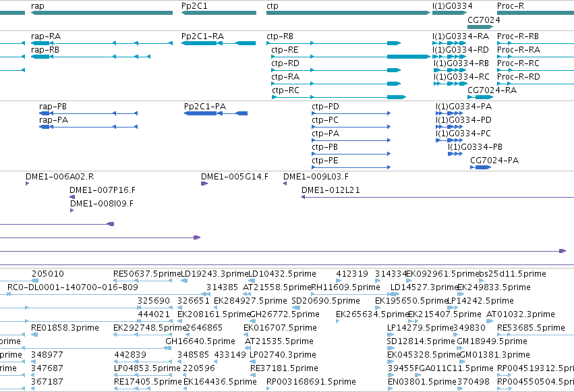Click the AT21558.5prime EST label
Viewport: 574px width, 392px height.
pyautogui.click(x=277, y=287)
